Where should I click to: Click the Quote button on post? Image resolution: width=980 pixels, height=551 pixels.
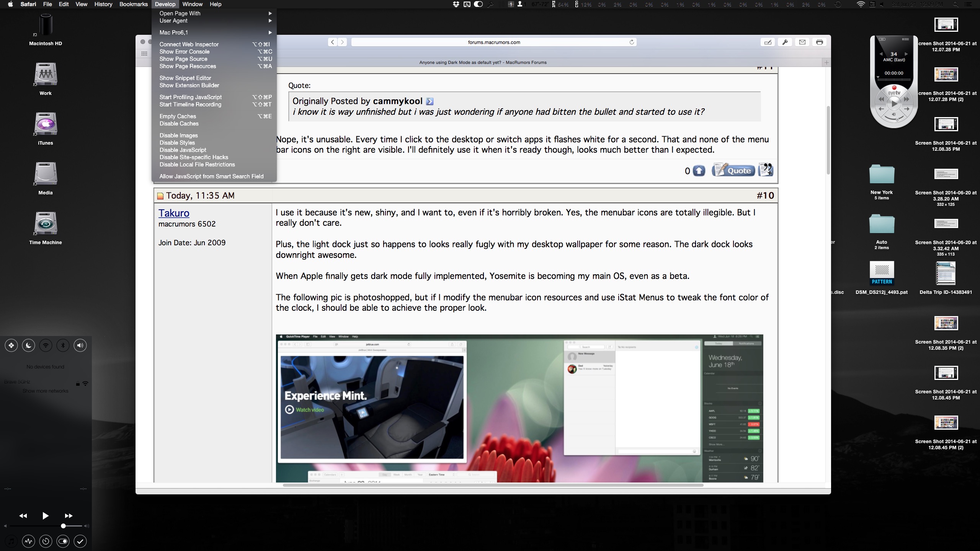tap(733, 170)
